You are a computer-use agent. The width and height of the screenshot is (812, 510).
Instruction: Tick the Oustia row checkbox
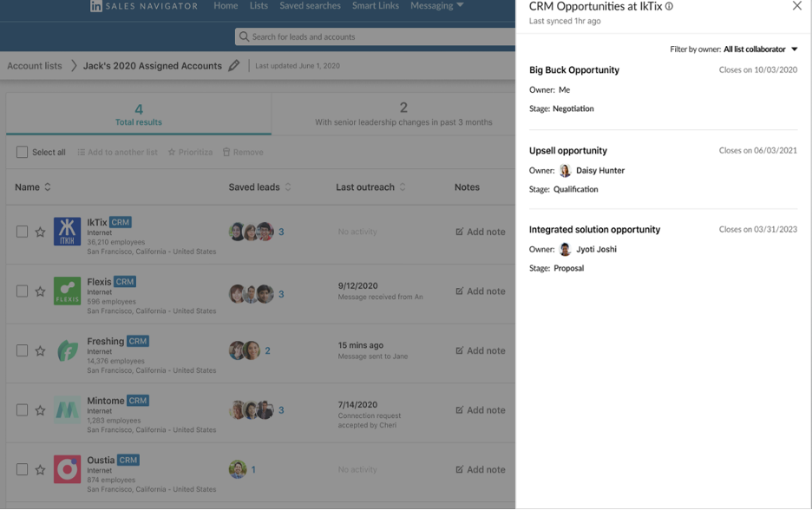(22, 469)
